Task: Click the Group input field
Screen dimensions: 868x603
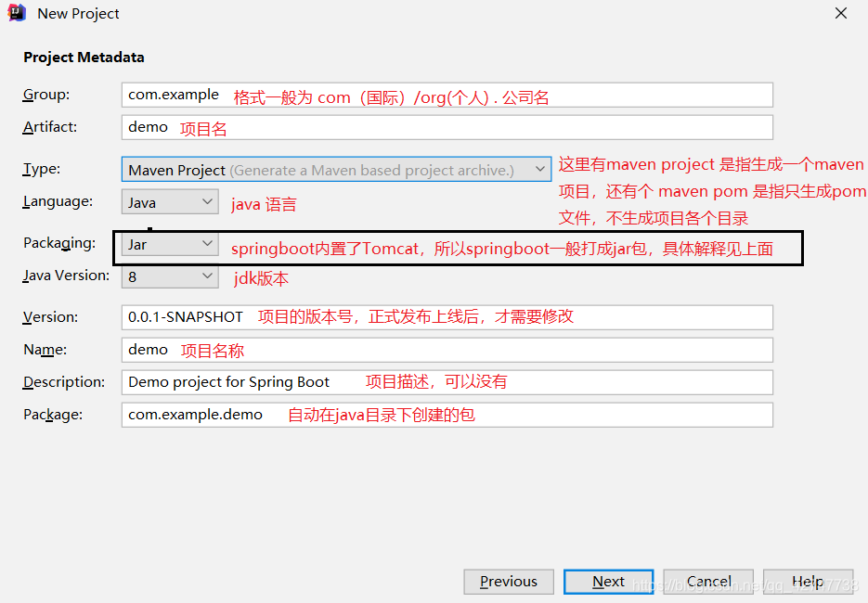Action: (x=447, y=96)
